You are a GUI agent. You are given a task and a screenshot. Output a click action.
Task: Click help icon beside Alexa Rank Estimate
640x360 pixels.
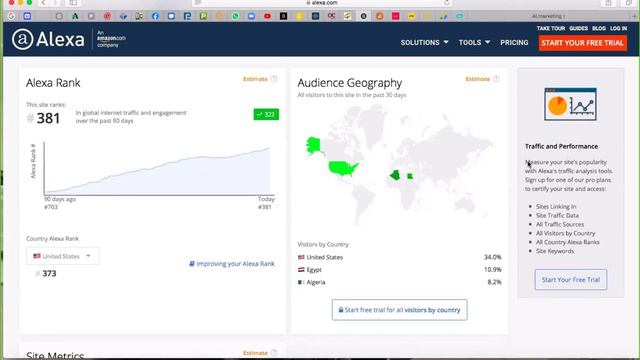(274, 79)
